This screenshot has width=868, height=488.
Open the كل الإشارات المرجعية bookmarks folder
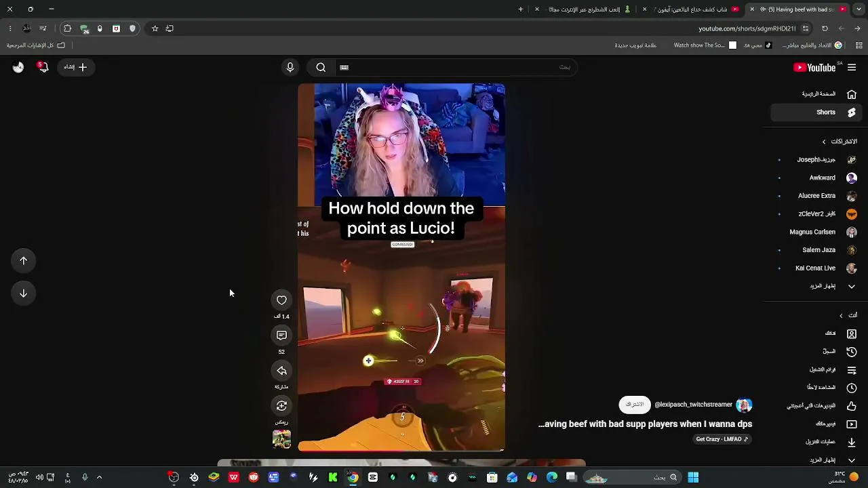[36, 45]
